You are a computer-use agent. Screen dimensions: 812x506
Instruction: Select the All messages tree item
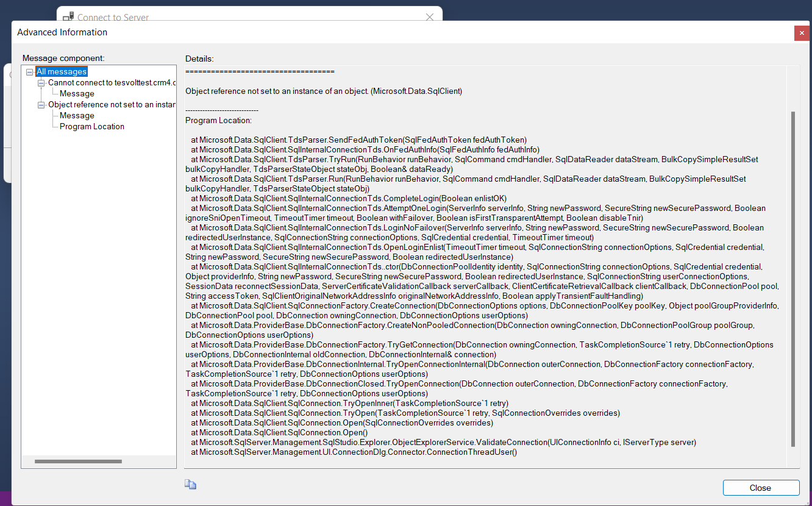point(62,72)
